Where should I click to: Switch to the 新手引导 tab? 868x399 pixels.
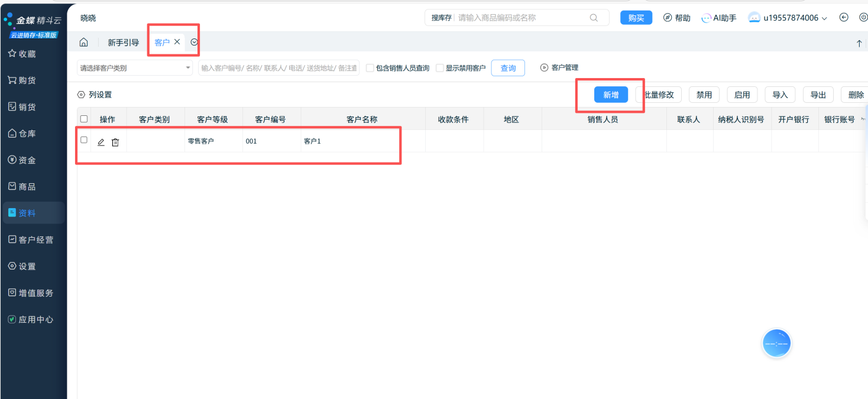123,43
